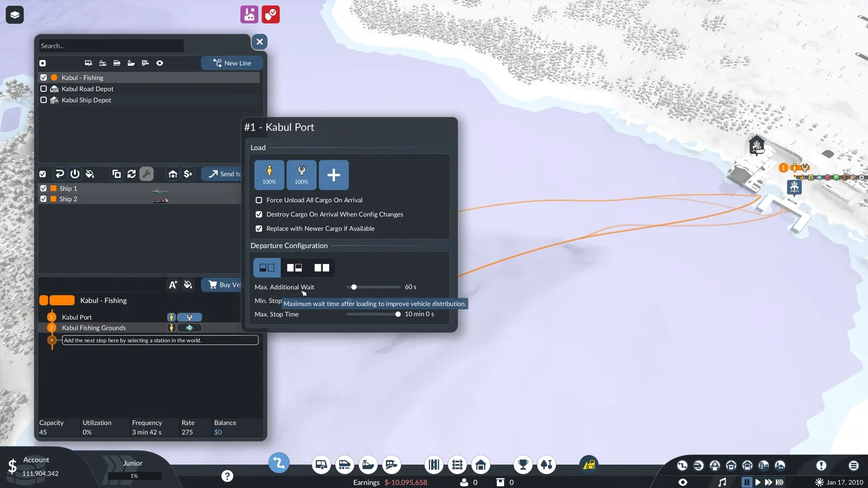Select the bulldozer tool
Viewport: 868px width, 488px height.
click(589, 465)
